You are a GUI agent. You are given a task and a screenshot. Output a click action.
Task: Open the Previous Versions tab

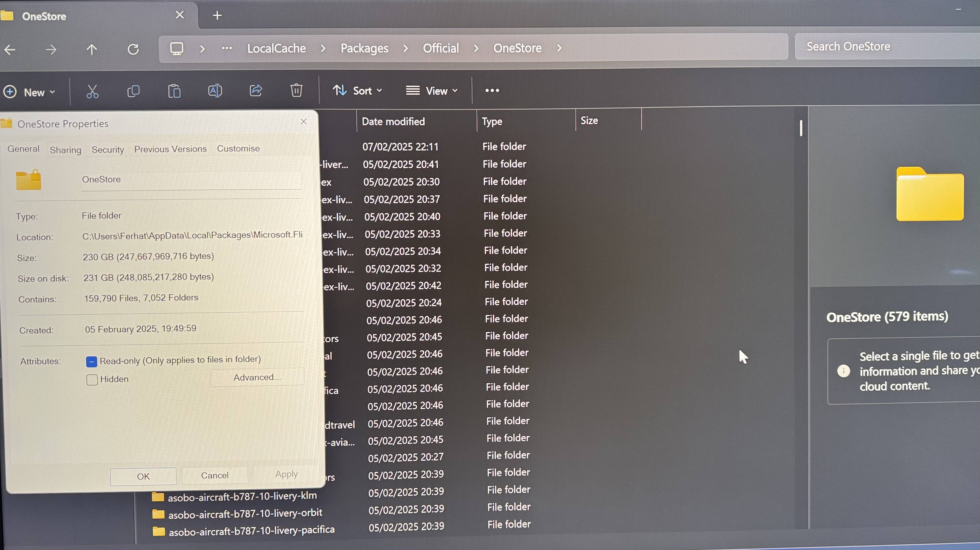click(170, 149)
